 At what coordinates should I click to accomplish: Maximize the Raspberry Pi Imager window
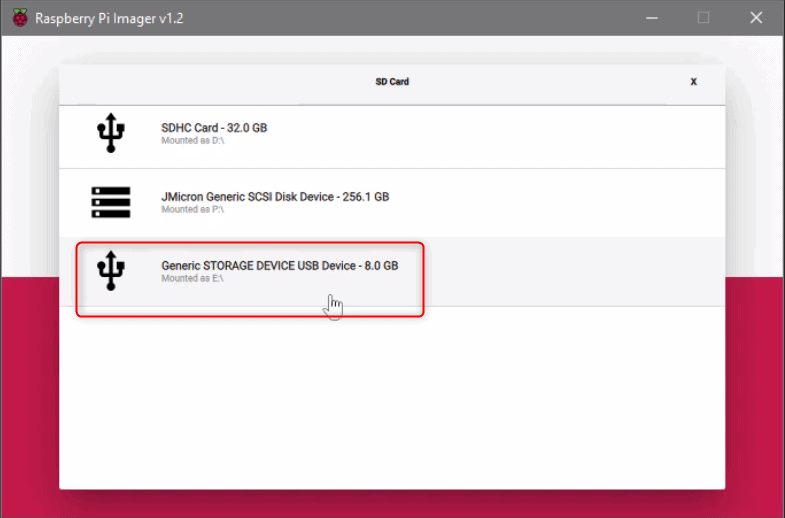[x=703, y=18]
